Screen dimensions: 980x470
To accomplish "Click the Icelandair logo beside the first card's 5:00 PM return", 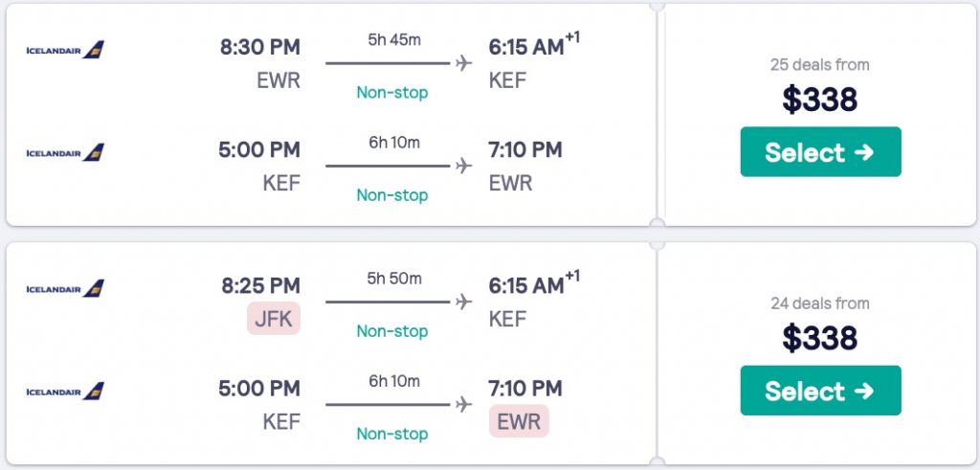I will [x=65, y=152].
